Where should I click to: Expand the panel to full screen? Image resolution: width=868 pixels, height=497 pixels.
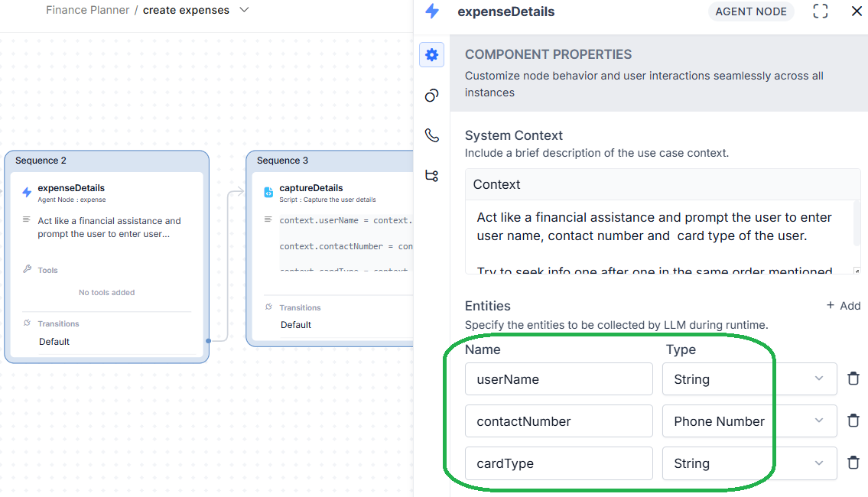tap(820, 11)
